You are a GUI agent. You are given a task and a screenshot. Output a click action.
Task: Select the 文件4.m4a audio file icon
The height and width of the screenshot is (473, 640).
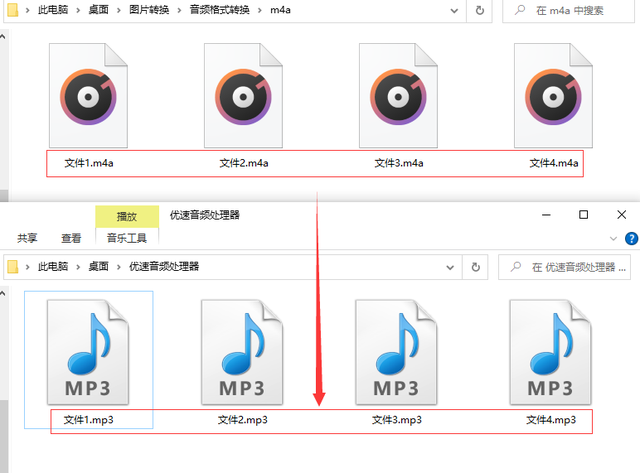[x=553, y=97]
